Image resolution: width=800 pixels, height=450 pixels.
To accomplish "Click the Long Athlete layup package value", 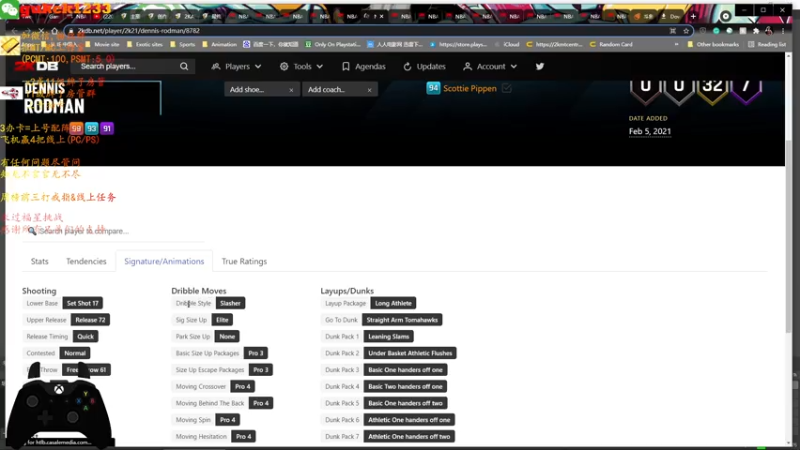I will [x=393, y=303].
